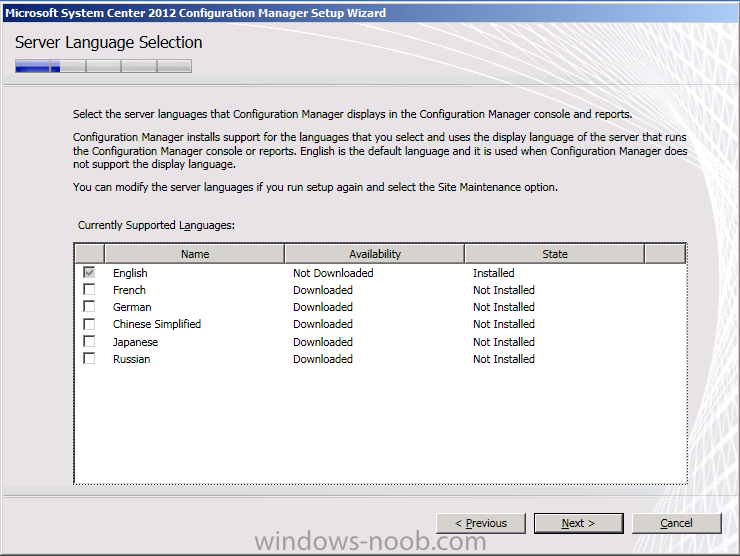Click 'Downloaded' in the Russian row

point(323,359)
